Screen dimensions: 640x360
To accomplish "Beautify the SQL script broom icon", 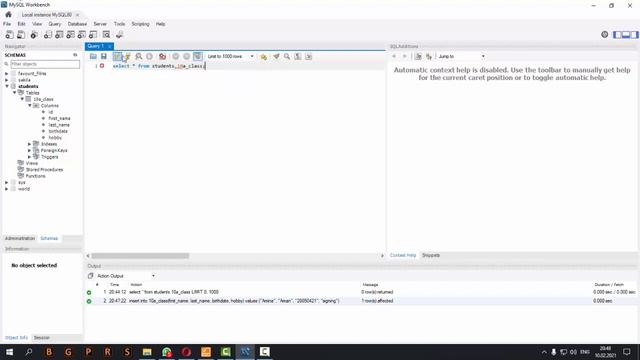I will [276, 56].
